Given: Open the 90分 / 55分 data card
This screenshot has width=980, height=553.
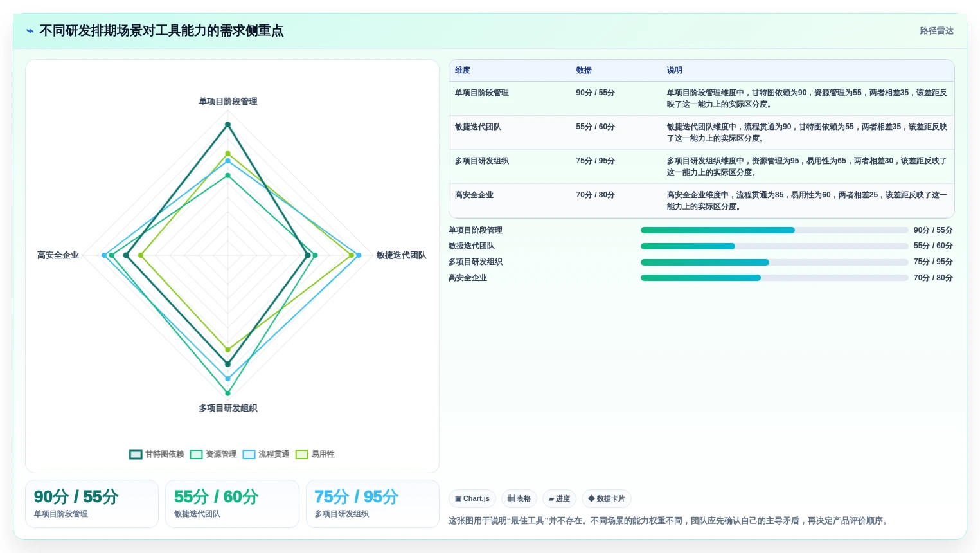Looking at the screenshot, I should [92, 504].
